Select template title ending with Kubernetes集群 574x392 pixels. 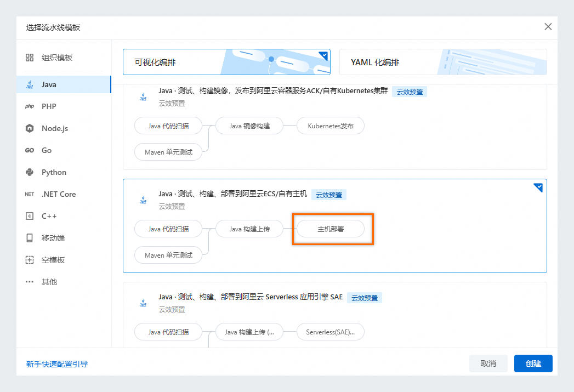pyautogui.click(x=273, y=91)
